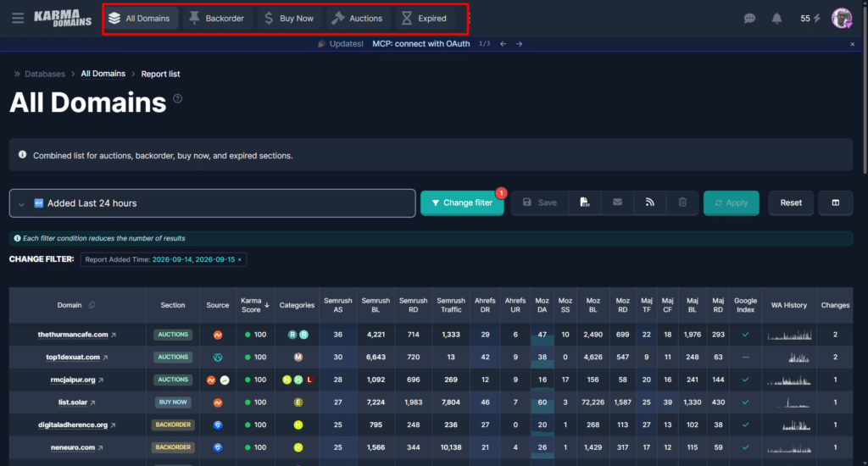Image resolution: width=868 pixels, height=466 pixels.
Task: Sort by Semrush Traffic column header
Action: pos(451,305)
